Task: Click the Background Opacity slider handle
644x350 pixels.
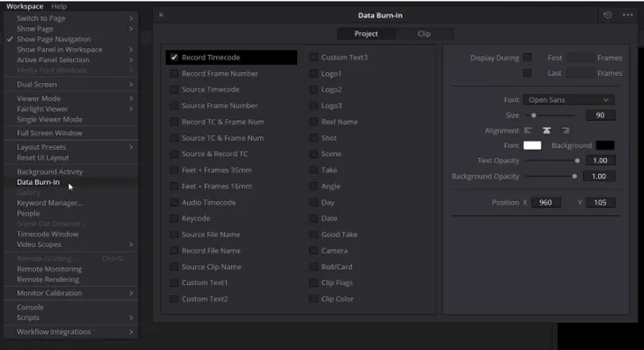Action: coord(574,176)
